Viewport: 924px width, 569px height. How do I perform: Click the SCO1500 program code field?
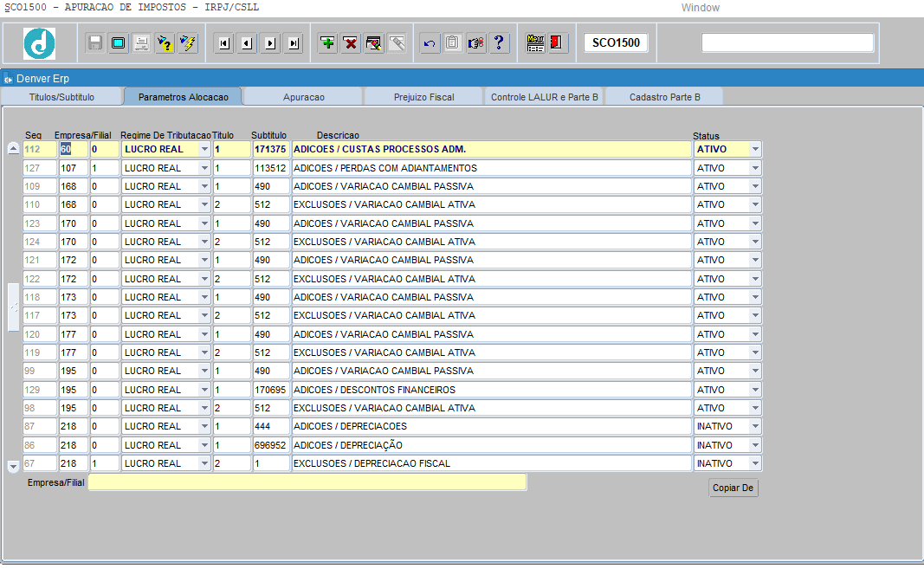[616, 42]
